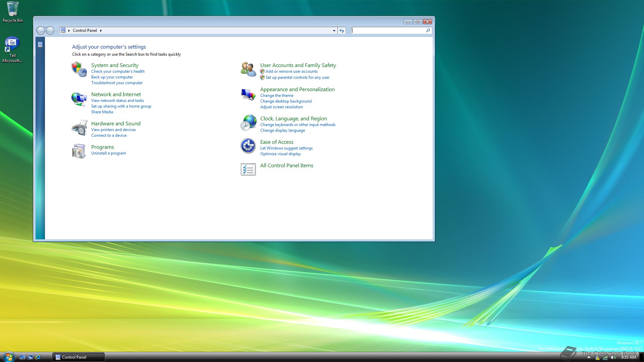Screen dimensions: 644x362
Task: Click Back up your computer
Action: pyautogui.click(x=112, y=77)
